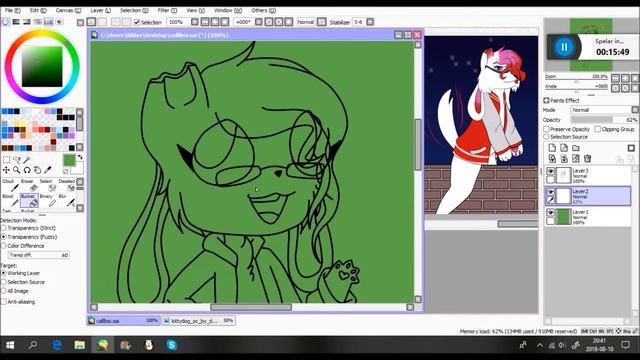Viewport: 640px width, 360px height.
Task: Delete the selected layer with trash icon
Action: click(x=587, y=158)
